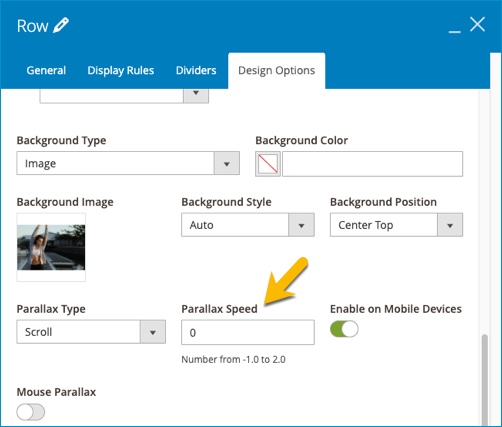
Task: Select the Design Options tab
Action: tap(277, 71)
